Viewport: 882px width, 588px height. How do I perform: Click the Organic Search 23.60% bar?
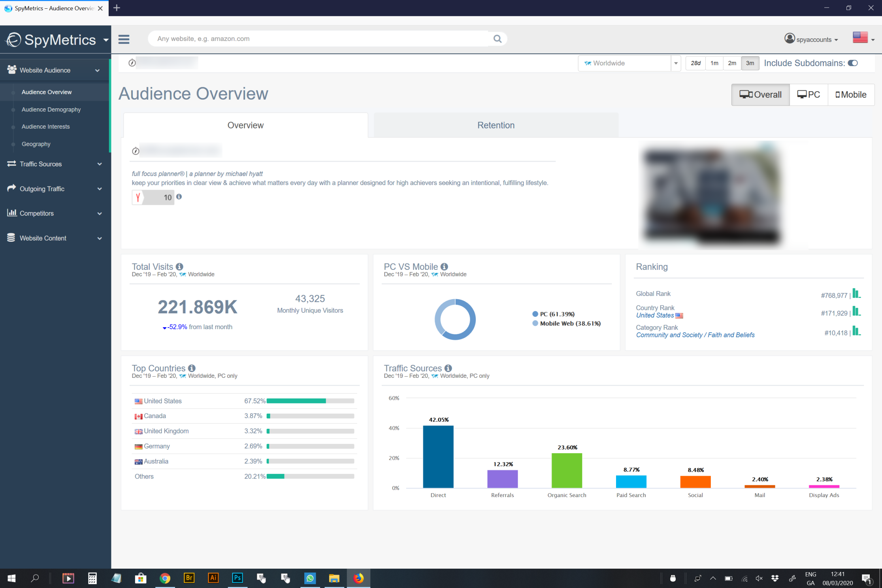pyautogui.click(x=567, y=471)
